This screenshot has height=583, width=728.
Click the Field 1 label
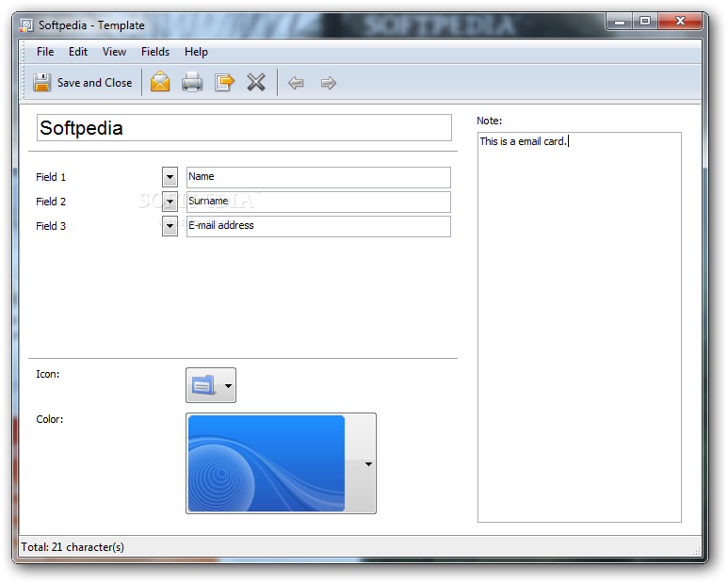[51, 177]
